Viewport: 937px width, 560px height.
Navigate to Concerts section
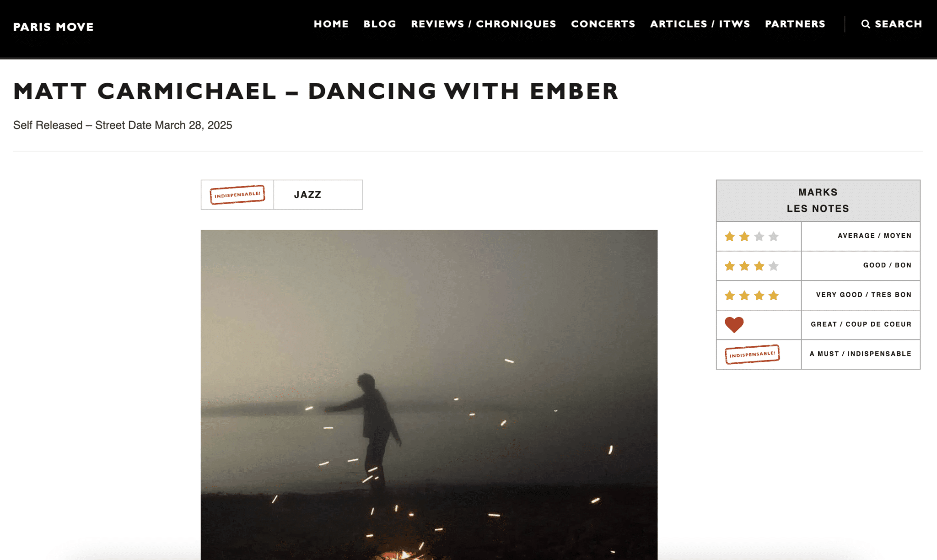pos(603,24)
